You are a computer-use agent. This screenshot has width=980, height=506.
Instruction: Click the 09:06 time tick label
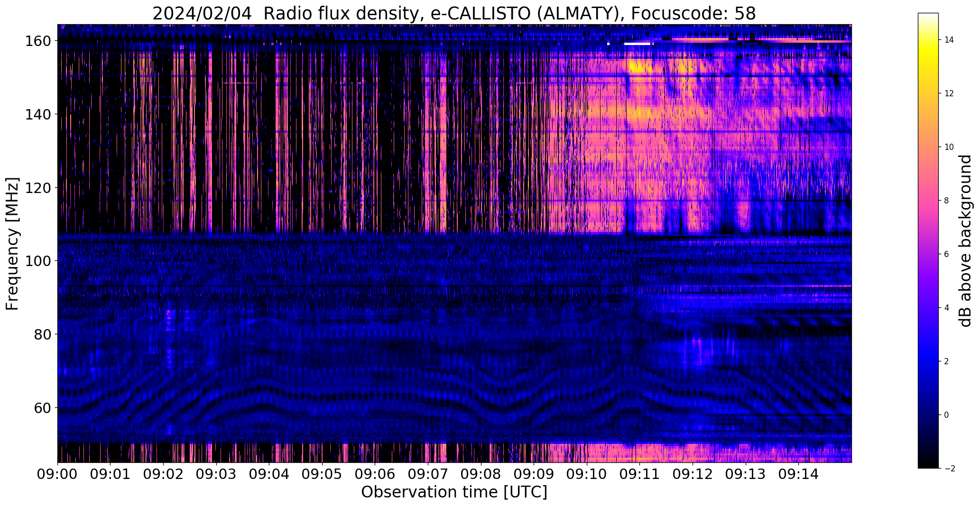pos(375,474)
